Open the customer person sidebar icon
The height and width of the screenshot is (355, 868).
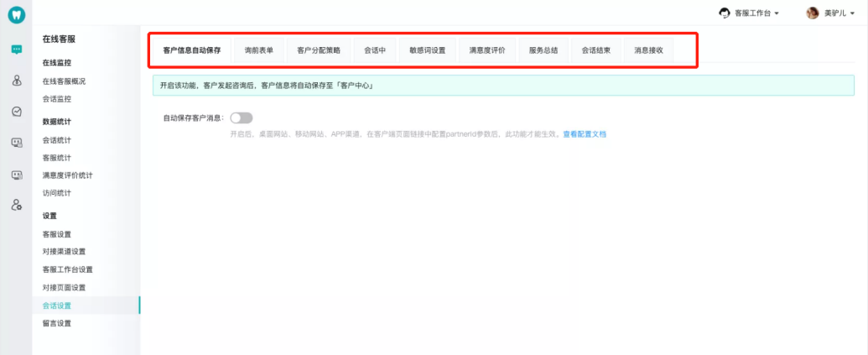(x=17, y=81)
